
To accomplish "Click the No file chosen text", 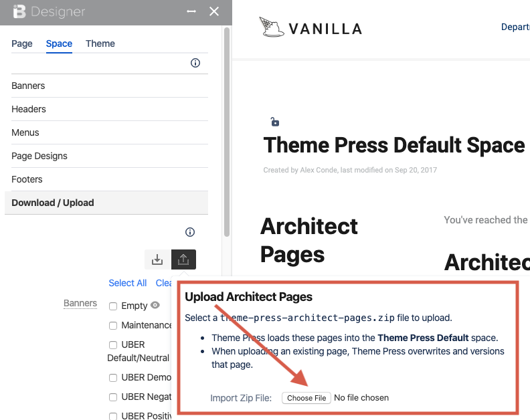I will tap(361, 398).
